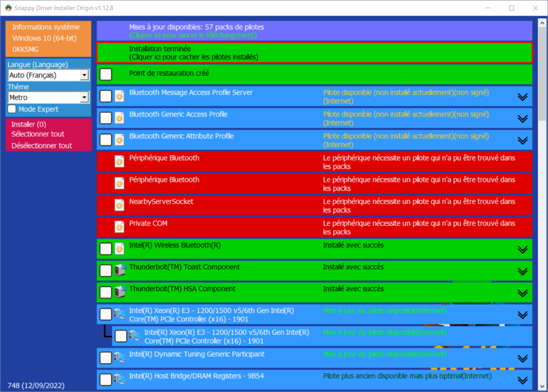The width and height of the screenshot is (548, 392).
Task: Expand Bluetooth Generic Access Profile details
Action: coord(522,119)
